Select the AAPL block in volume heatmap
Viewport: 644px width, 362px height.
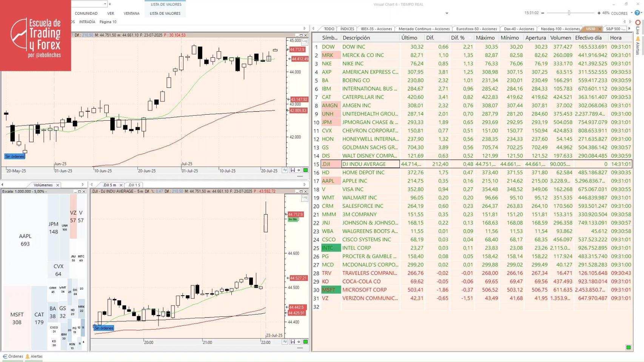pos(25,240)
